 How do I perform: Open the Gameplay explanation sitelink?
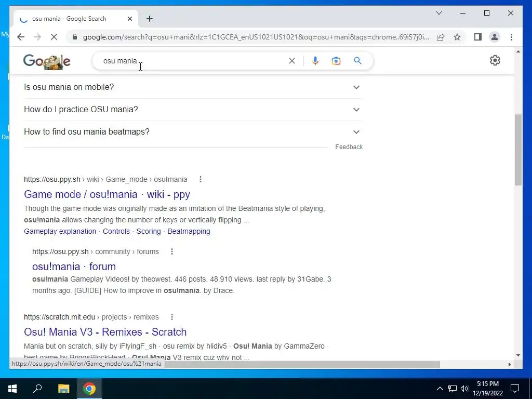[60, 231]
